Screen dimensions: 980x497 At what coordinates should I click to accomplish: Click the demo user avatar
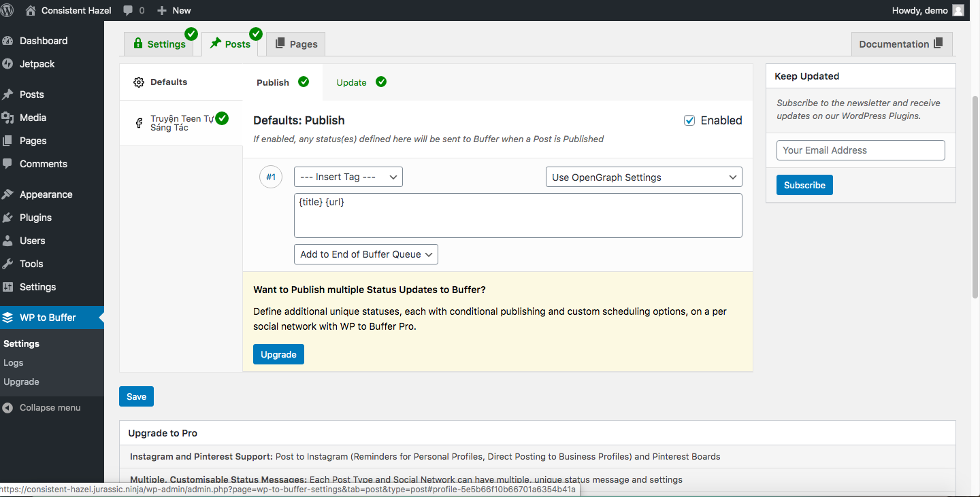[958, 10]
